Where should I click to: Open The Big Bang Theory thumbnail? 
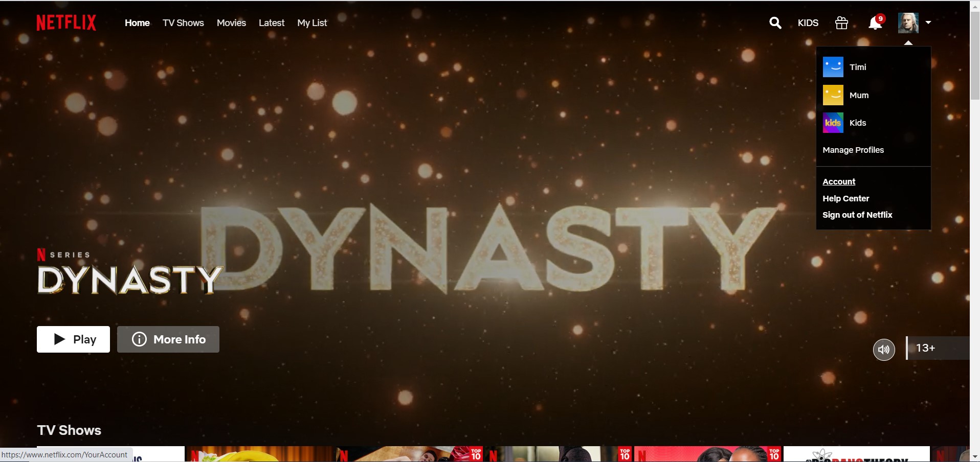coord(856,454)
